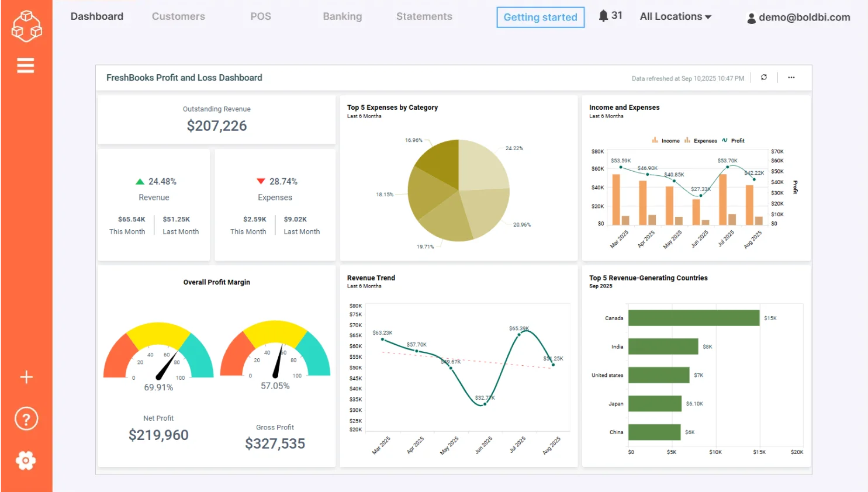Open the Banking tab
Screen dimensions: 868x492
(343, 16)
